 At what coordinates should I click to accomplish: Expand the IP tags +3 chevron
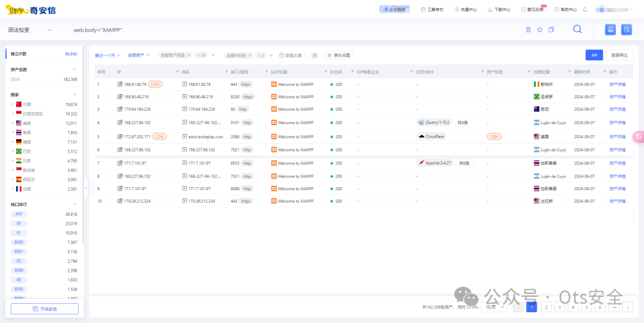point(271,55)
